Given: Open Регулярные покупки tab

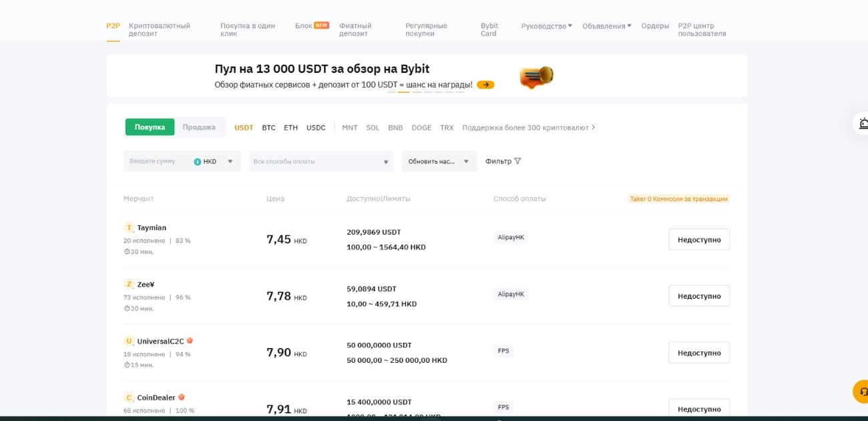Looking at the screenshot, I should [x=426, y=29].
